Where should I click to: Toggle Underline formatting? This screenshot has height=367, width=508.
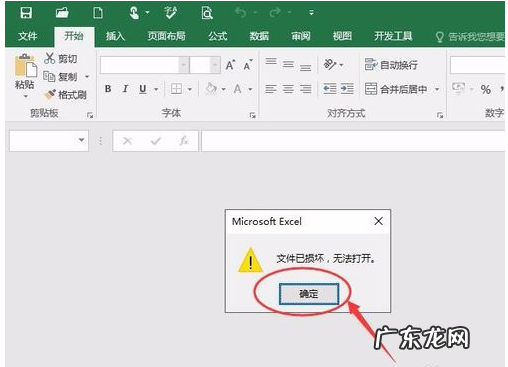(x=143, y=89)
